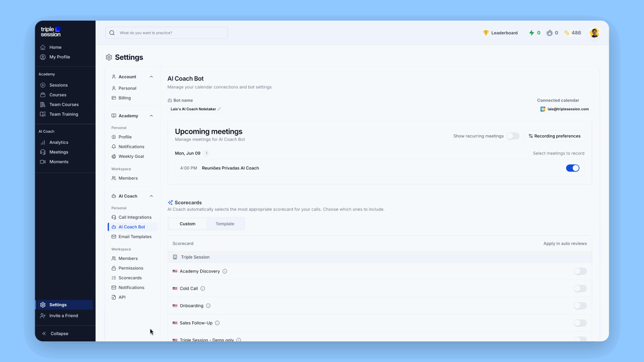Click the Billing card icon
Screen dimensions: 644x362
tap(114, 98)
